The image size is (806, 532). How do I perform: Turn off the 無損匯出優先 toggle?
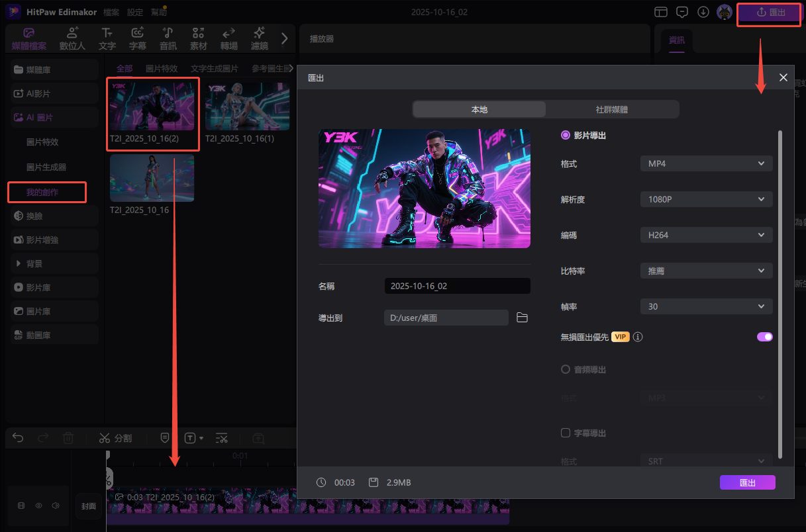coord(764,337)
